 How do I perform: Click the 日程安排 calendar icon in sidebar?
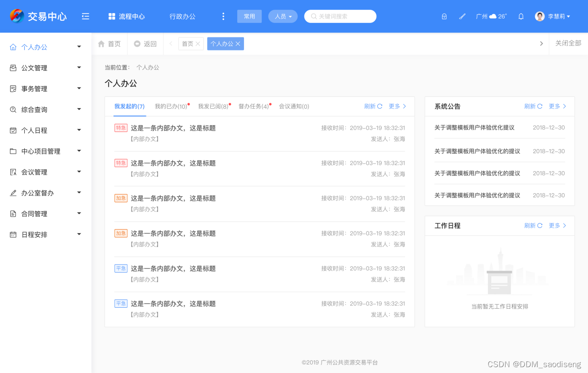(x=13, y=235)
